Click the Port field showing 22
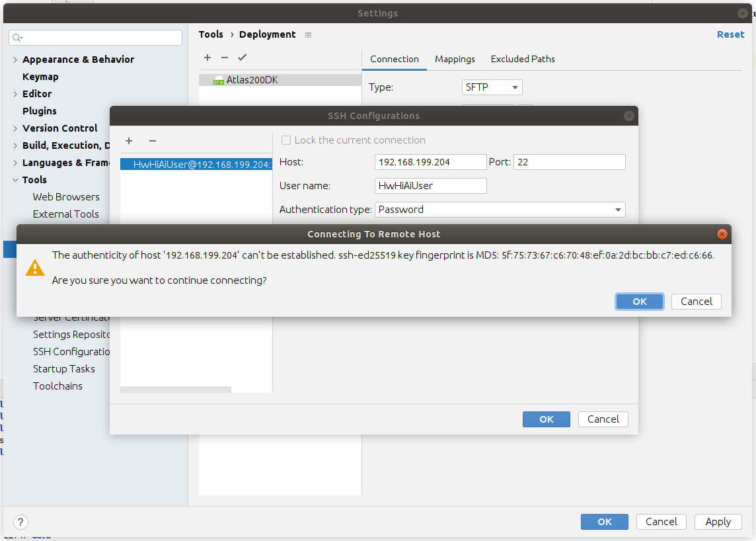 coord(570,162)
